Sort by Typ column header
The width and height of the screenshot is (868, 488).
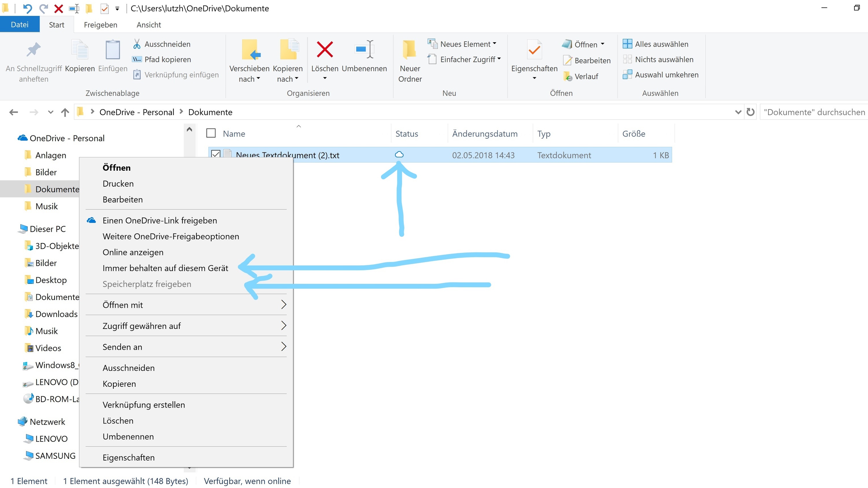pyautogui.click(x=543, y=134)
